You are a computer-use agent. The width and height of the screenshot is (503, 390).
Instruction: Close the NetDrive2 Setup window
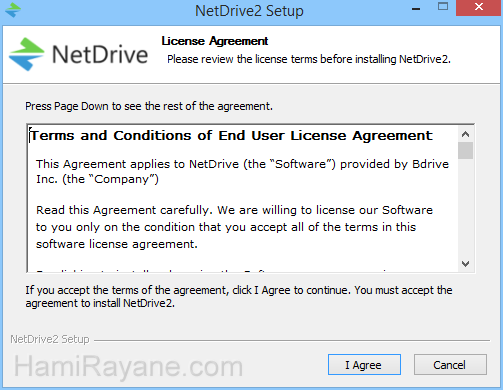479,8
